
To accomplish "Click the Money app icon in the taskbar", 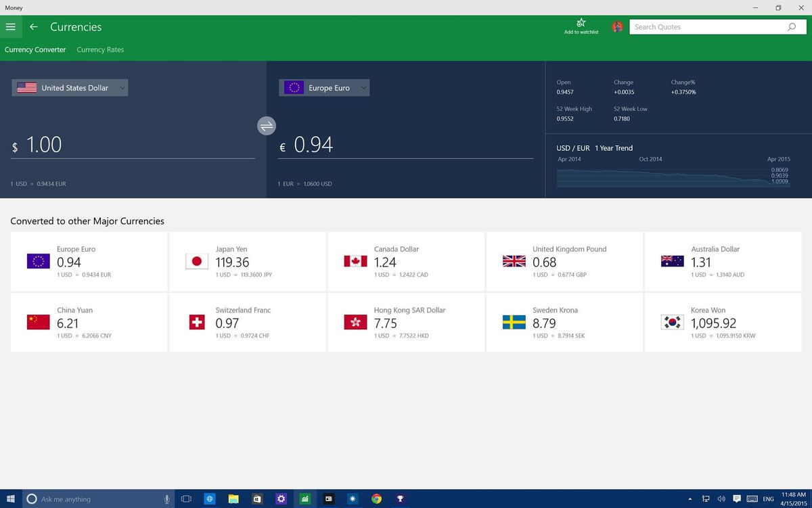I will click(304, 499).
